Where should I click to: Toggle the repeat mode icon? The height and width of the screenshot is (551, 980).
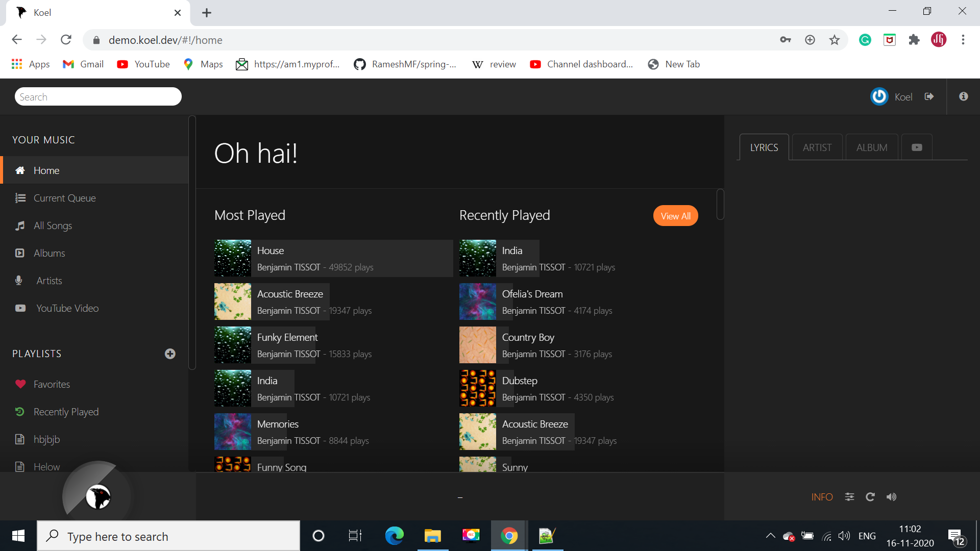(x=870, y=497)
